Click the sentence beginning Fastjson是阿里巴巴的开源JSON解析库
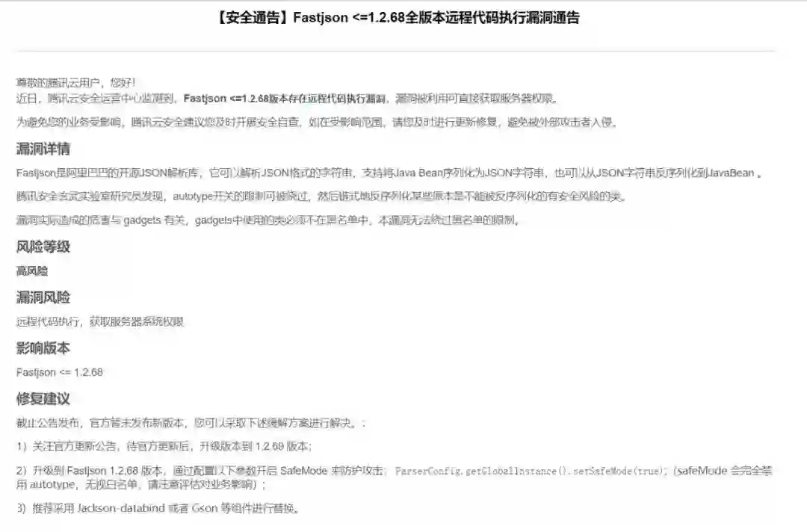 [x=389, y=173]
